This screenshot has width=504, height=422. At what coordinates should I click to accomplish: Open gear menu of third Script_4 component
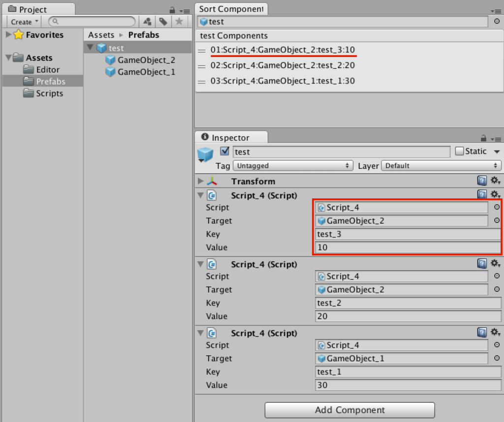[x=495, y=332]
